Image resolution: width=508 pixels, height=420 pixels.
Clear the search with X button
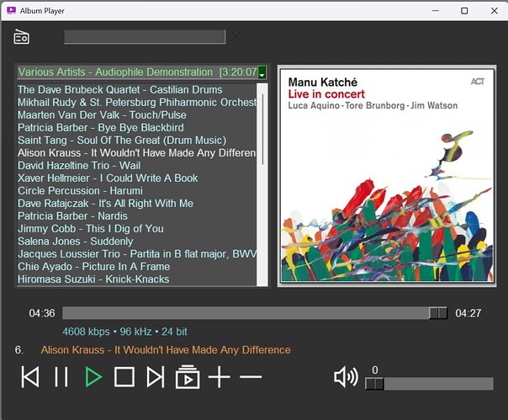(x=236, y=37)
